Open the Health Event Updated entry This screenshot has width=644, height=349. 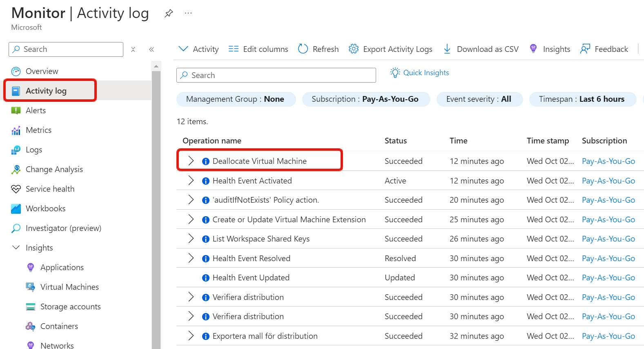tap(251, 277)
